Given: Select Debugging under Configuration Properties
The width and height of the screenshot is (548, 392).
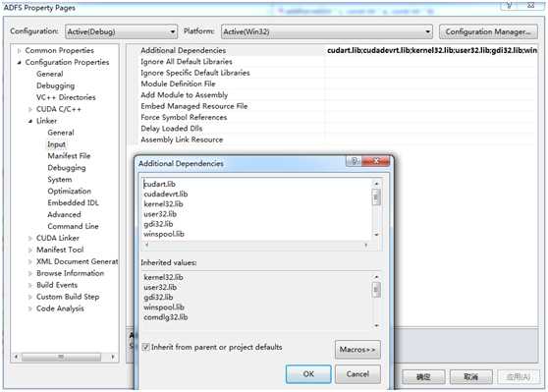Looking at the screenshot, I should pos(55,85).
